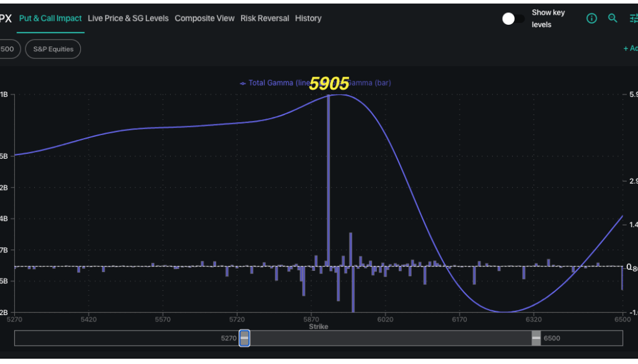This screenshot has height=364, width=638.
Task: Toggle the Show key levels switch
Action: (x=513, y=19)
